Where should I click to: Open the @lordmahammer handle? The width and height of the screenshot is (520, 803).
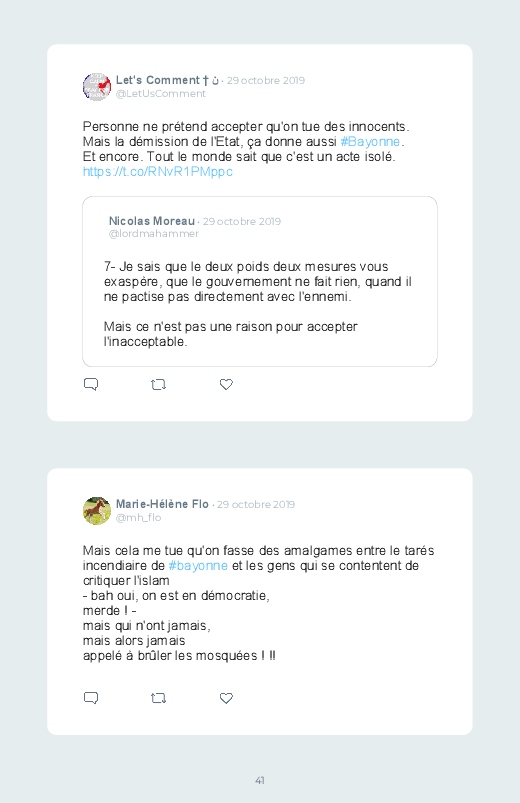pos(154,234)
